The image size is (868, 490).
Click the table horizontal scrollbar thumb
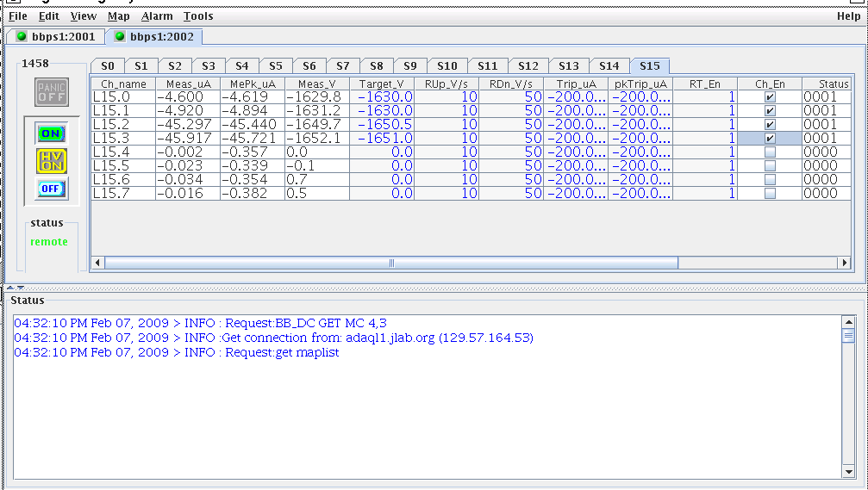pos(390,263)
